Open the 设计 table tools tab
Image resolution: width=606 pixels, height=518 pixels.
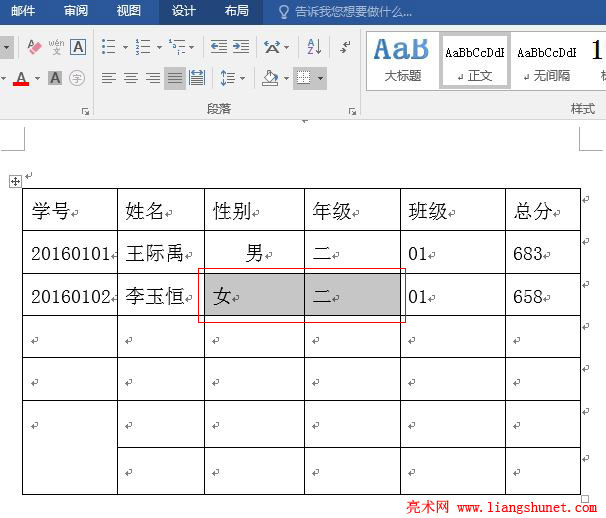[x=184, y=11]
